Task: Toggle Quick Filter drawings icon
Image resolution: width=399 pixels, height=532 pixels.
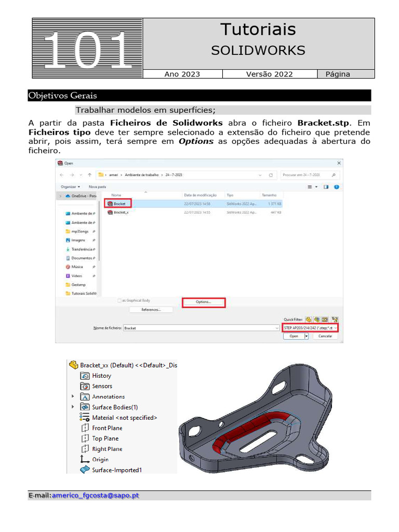Action: 325,320
